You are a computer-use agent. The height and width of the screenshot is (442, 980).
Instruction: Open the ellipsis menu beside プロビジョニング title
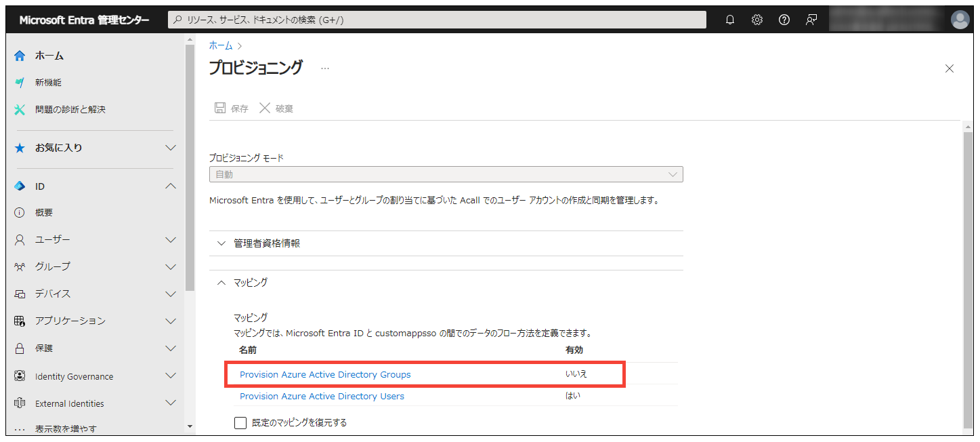tap(325, 68)
